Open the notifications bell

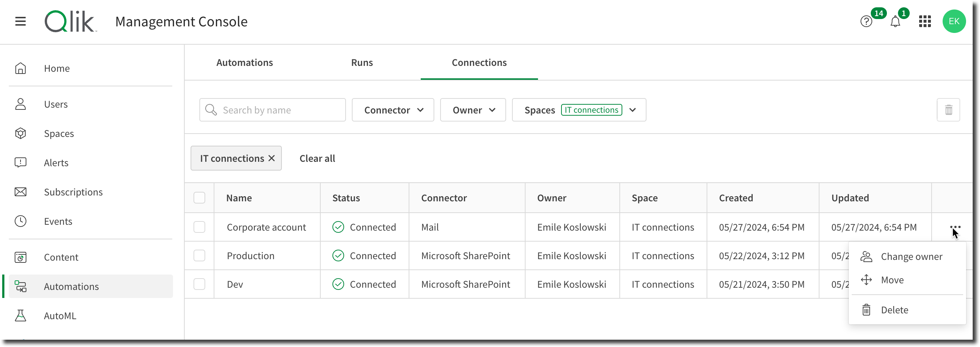click(x=895, y=22)
